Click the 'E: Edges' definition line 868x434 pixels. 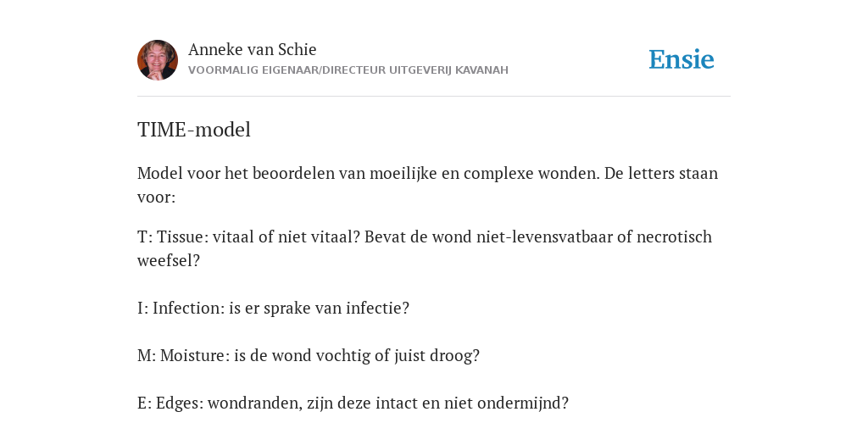[x=353, y=403]
